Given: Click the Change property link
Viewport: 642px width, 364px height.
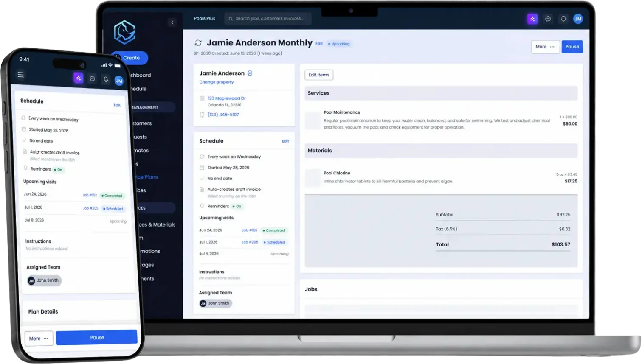Looking at the screenshot, I should pos(217,82).
